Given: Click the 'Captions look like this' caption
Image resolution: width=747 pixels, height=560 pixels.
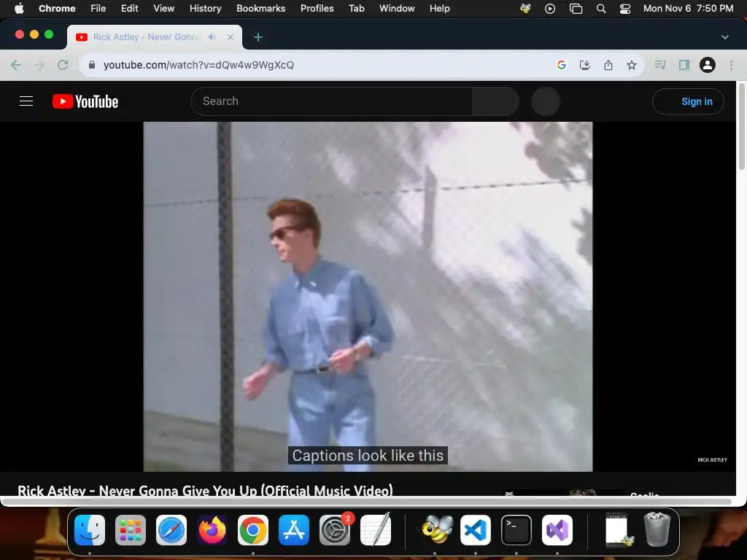Looking at the screenshot, I should coord(368,455).
